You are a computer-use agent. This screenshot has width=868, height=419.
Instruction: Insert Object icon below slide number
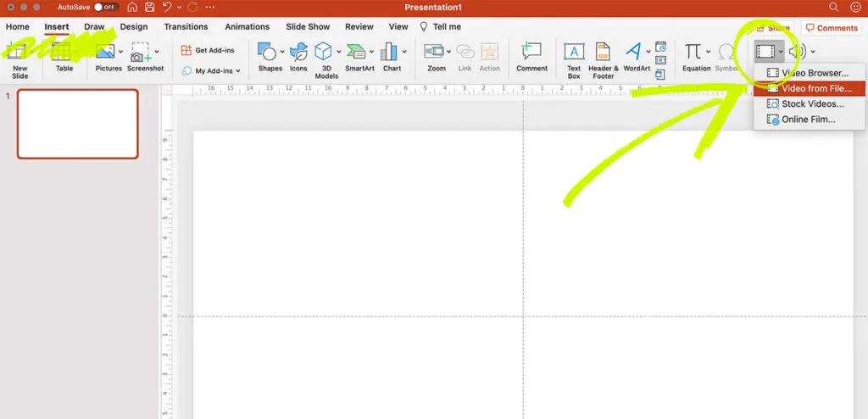tap(660, 74)
